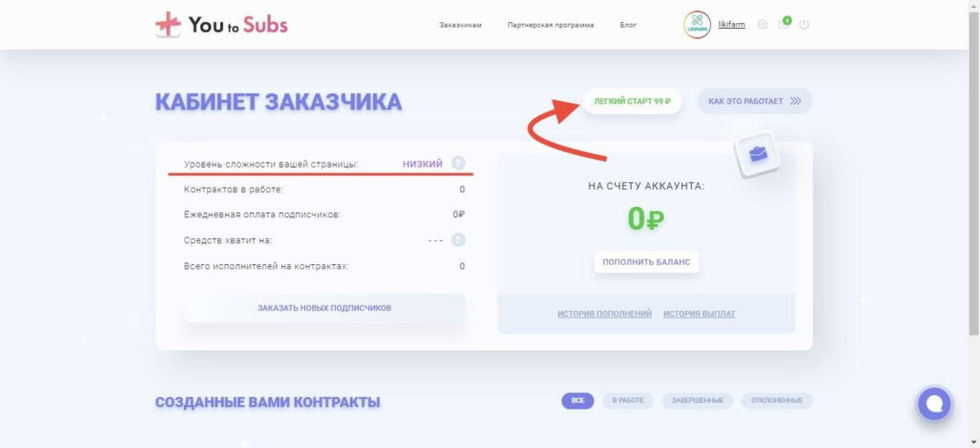Show help for page difficulty level
The image size is (980, 448).
pos(458,164)
